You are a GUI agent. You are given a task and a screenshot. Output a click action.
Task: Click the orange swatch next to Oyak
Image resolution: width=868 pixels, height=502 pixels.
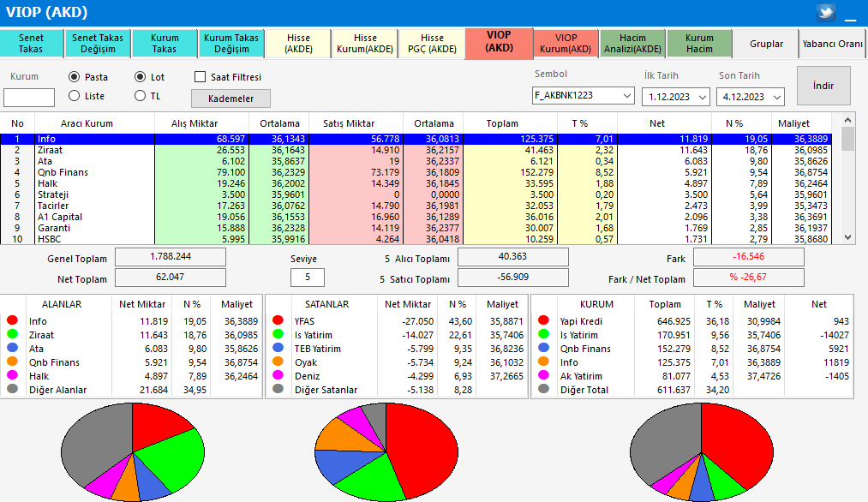[x=278, y=362]
